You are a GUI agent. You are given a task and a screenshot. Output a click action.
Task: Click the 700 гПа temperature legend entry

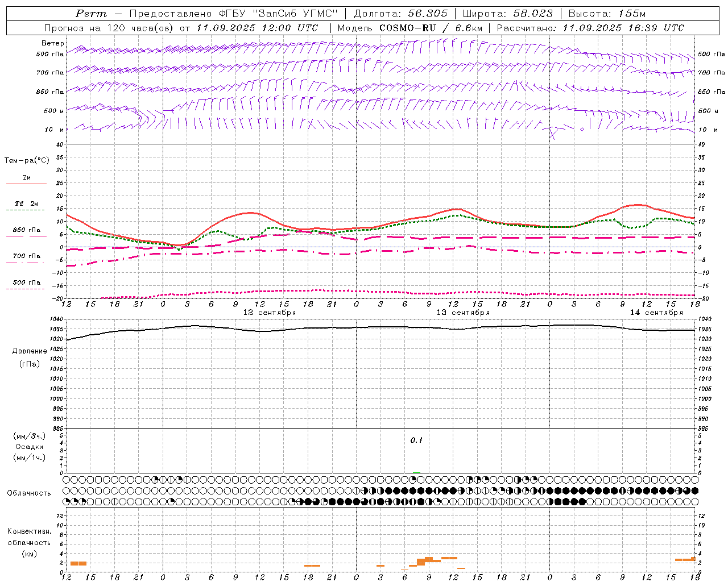pos(27,256)
